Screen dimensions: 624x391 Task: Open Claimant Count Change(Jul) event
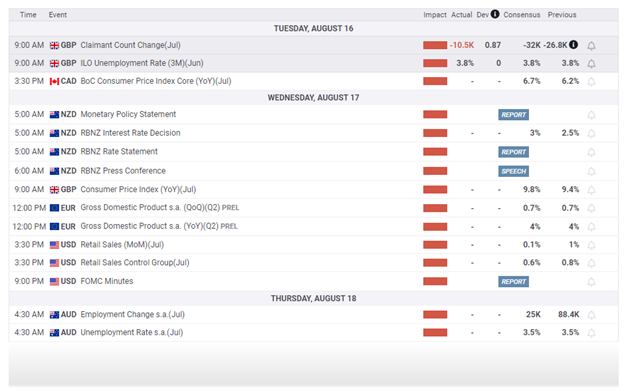pos(131,45)
